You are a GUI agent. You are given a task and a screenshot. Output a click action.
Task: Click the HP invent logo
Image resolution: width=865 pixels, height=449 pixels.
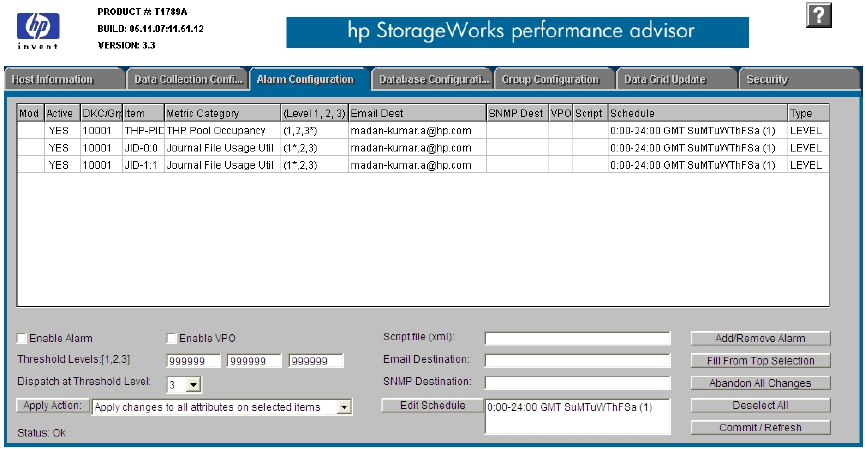[38, 26]
